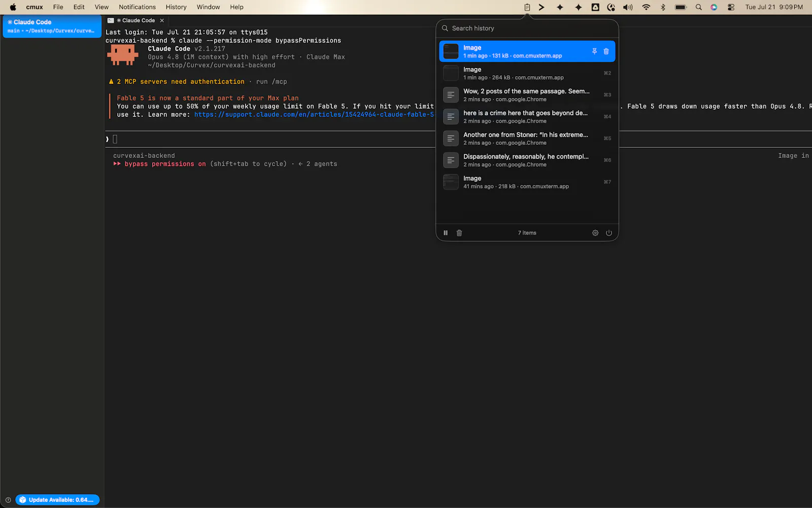Open the Notifications menu
This screenshot has width=812, height=508.
[137, 7]
